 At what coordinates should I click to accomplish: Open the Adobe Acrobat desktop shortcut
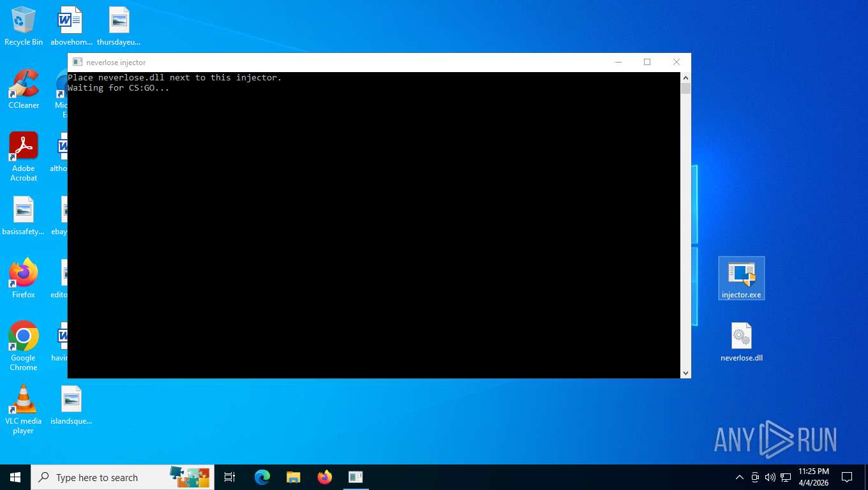coord(24,157)
